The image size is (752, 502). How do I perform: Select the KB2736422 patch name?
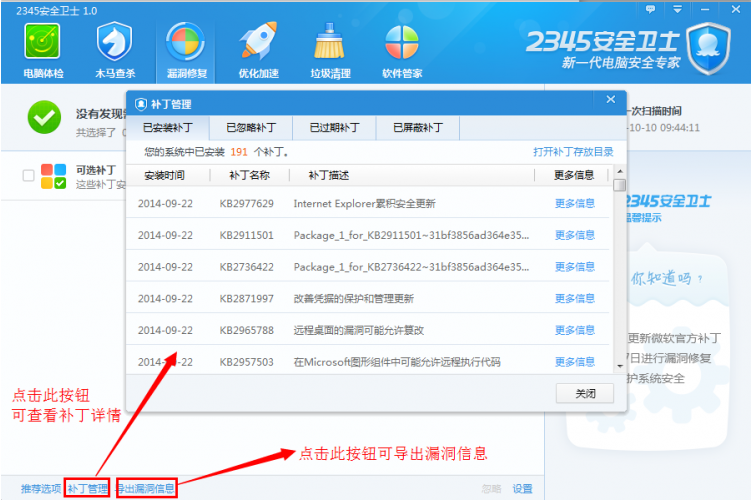(247, 267)
